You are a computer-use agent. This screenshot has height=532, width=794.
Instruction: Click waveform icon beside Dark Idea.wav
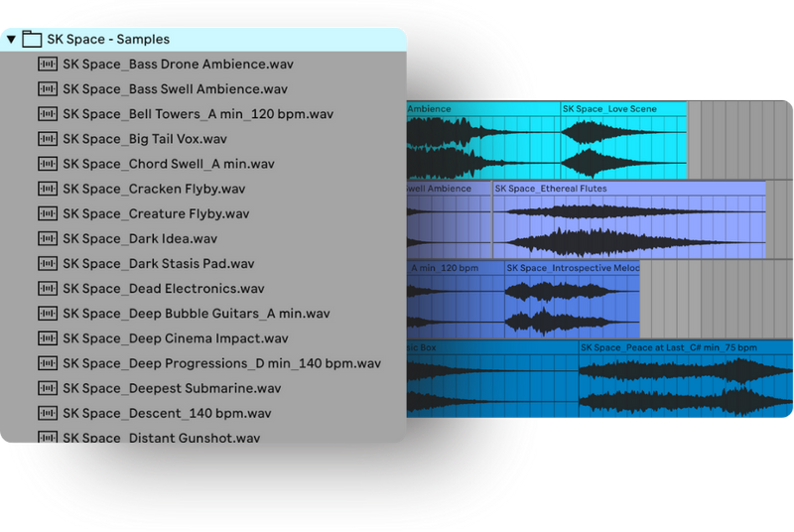pos(48,238)
